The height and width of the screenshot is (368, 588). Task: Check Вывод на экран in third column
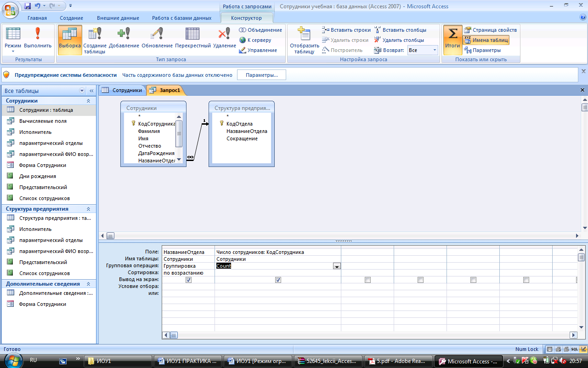click(367, 280)
